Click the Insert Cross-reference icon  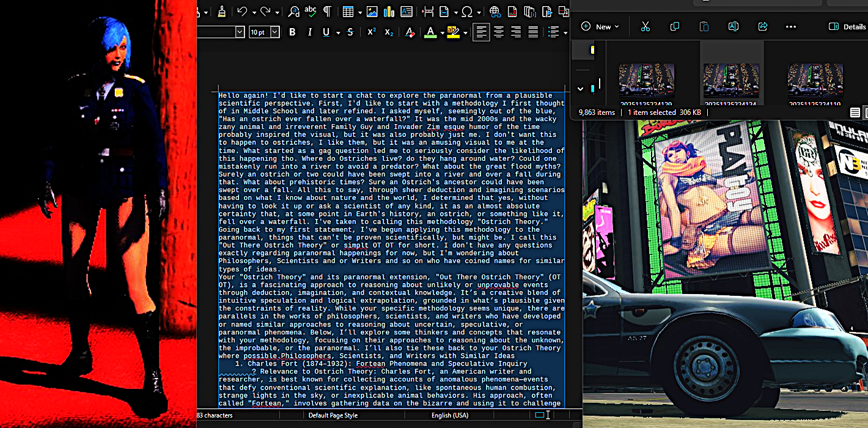[x=563, y=11]
